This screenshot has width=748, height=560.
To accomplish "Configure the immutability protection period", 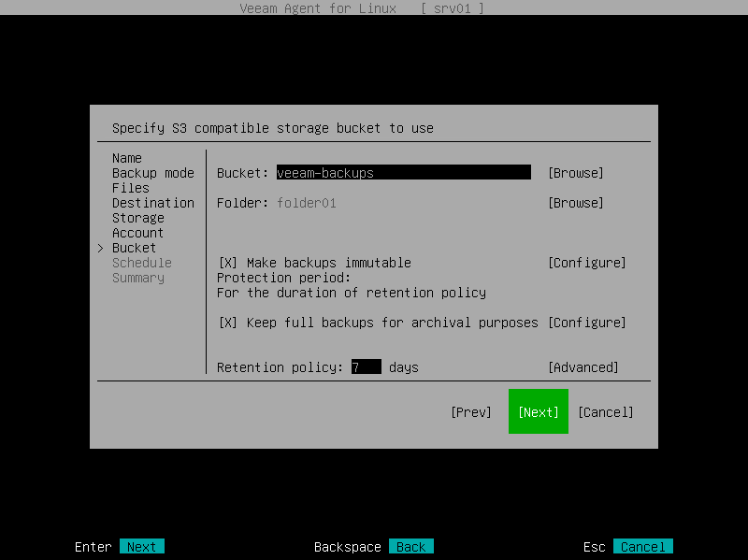I will click(x=587, y=263).
